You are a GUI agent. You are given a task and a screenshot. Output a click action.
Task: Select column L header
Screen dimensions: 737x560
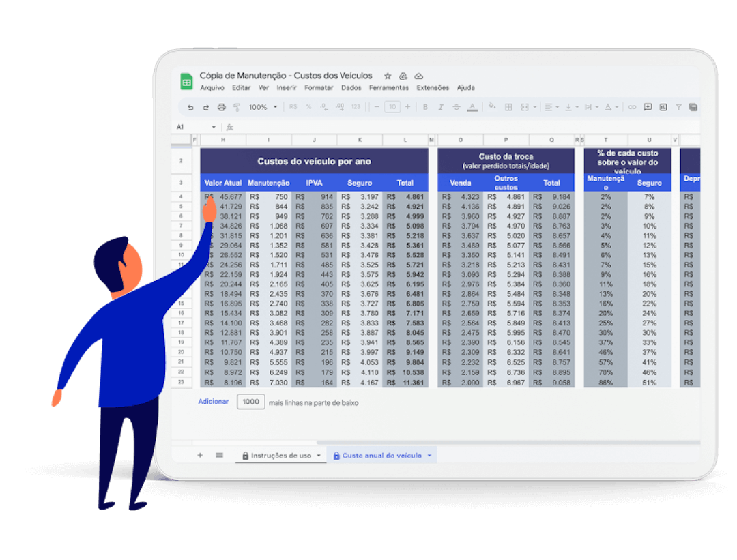click(405, 140)
